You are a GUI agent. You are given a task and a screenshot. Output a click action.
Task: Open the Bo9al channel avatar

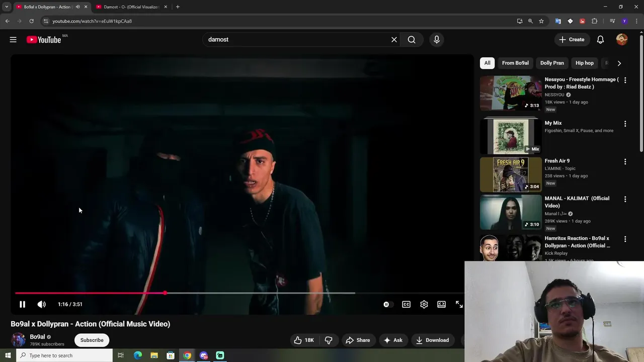click(x=18, y=340)
